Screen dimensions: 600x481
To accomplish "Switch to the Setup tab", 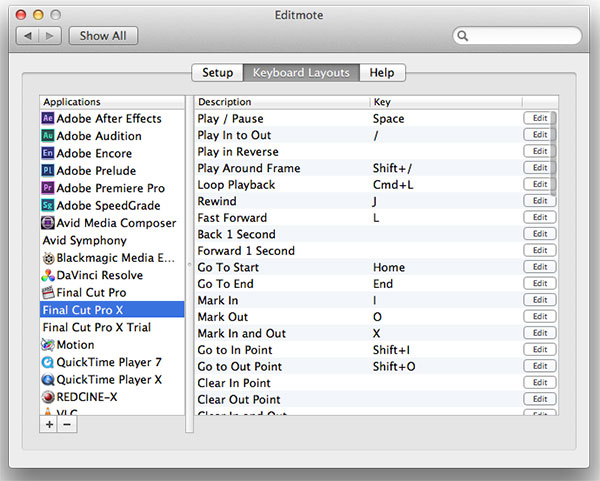I will [217, 72].
